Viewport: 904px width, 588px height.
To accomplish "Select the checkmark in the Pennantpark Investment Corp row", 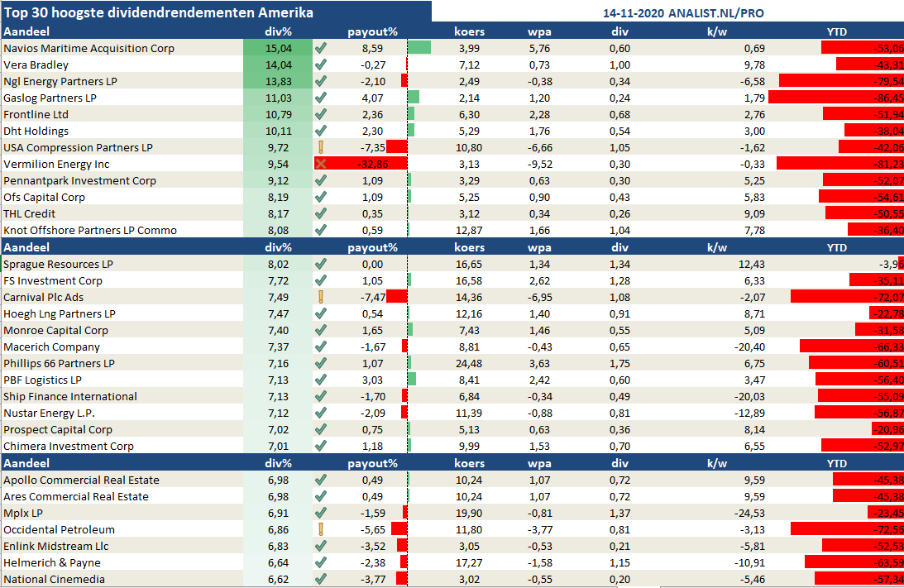I will pos(321,180).
